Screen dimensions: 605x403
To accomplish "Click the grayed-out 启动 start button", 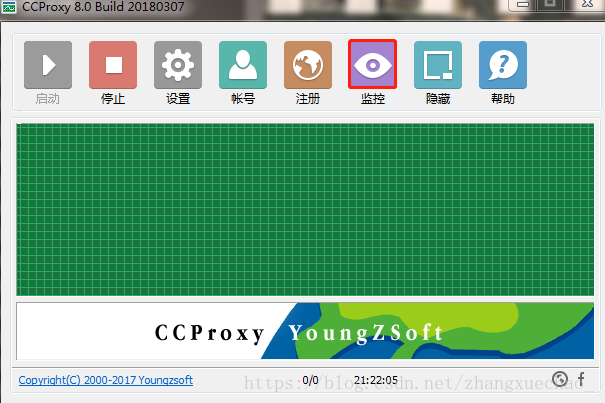I will pyautogui.click(x=48, y=65).
